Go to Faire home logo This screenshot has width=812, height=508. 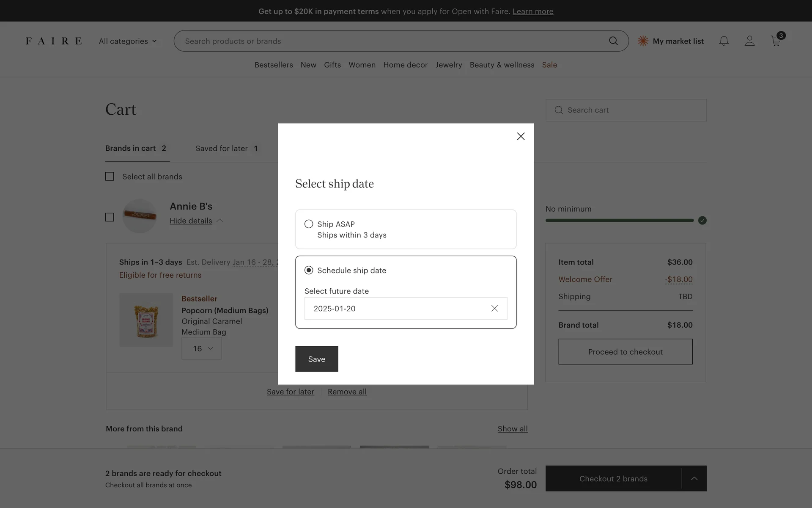tap(54, 41)
